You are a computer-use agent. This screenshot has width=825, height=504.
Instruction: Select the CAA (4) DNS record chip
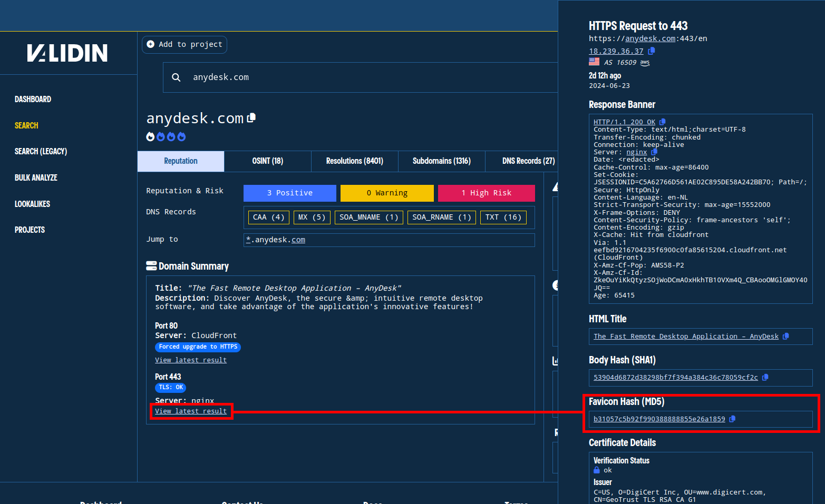pyautogui.click(x=269, y=218)
